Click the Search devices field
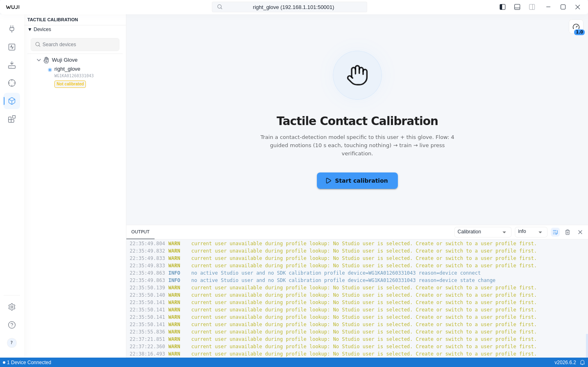The image size is (588, 367). [x=75, y=45]
